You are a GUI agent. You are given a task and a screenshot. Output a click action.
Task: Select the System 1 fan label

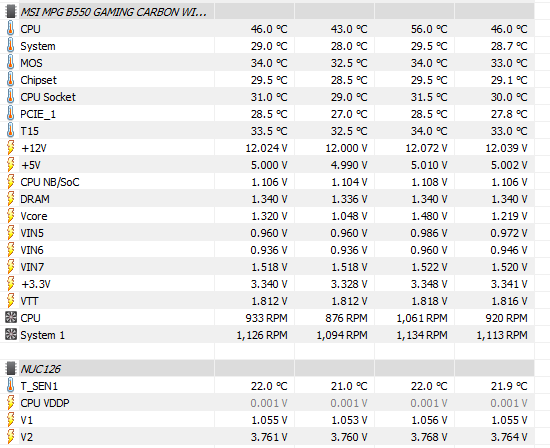coord(42,335)
